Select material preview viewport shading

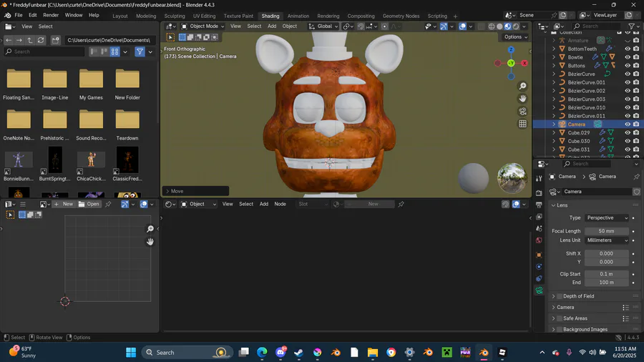tap(507, 26)
